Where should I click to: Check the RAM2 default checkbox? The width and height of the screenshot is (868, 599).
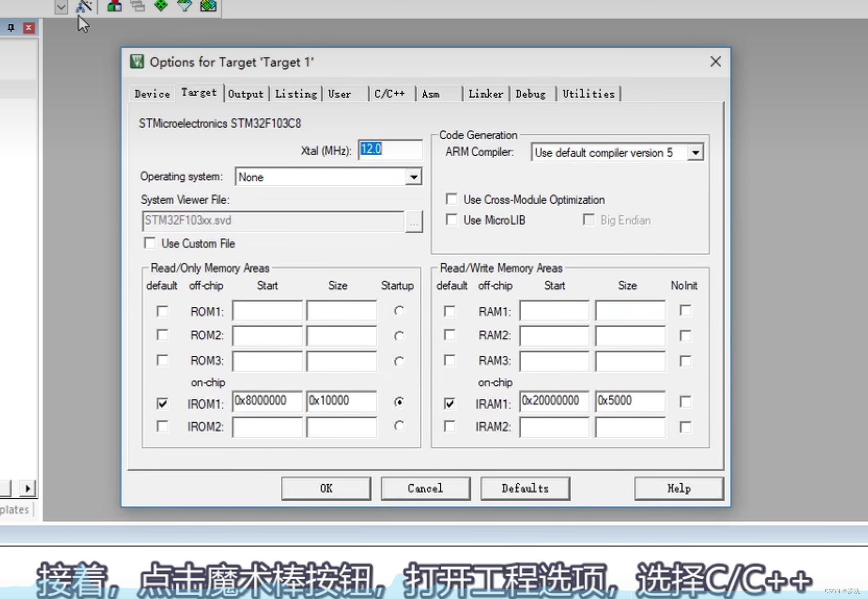click(x=449, y=335)
